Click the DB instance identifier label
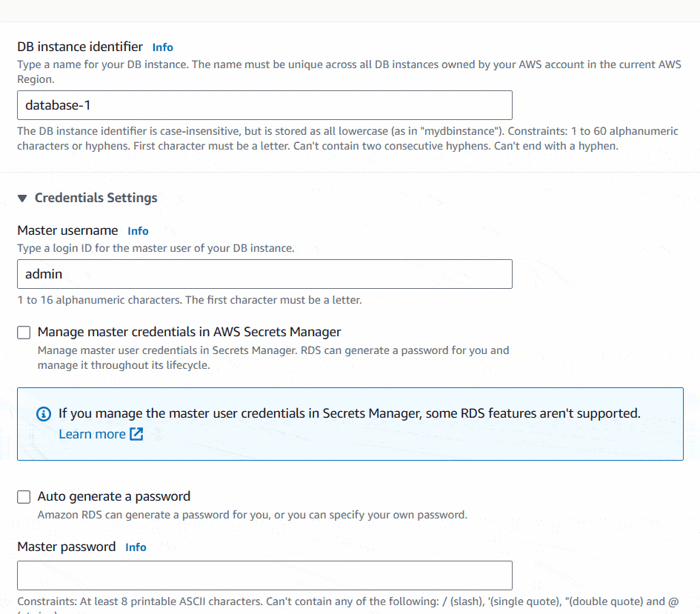Image resolution: width=700 pixels, height=614 pixels. point(80,47)
